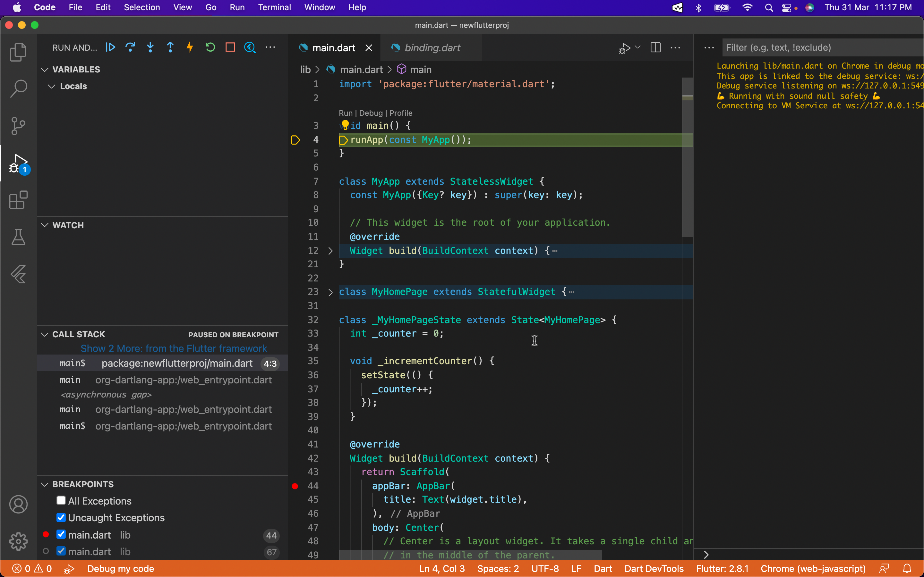This screenshot has height=577, width=924.
Task: Open the Run menu
Action: [x=237, y=7]
